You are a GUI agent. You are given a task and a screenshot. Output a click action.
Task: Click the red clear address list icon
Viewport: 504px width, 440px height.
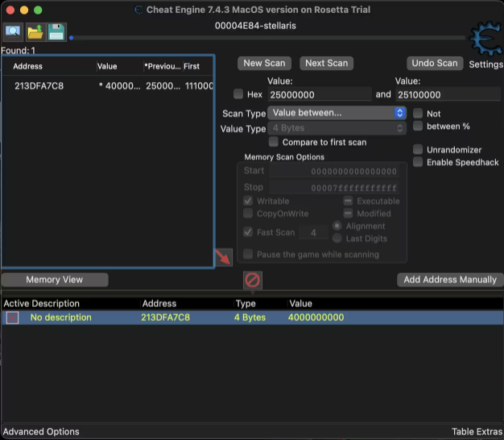click(x=253, y=280)
